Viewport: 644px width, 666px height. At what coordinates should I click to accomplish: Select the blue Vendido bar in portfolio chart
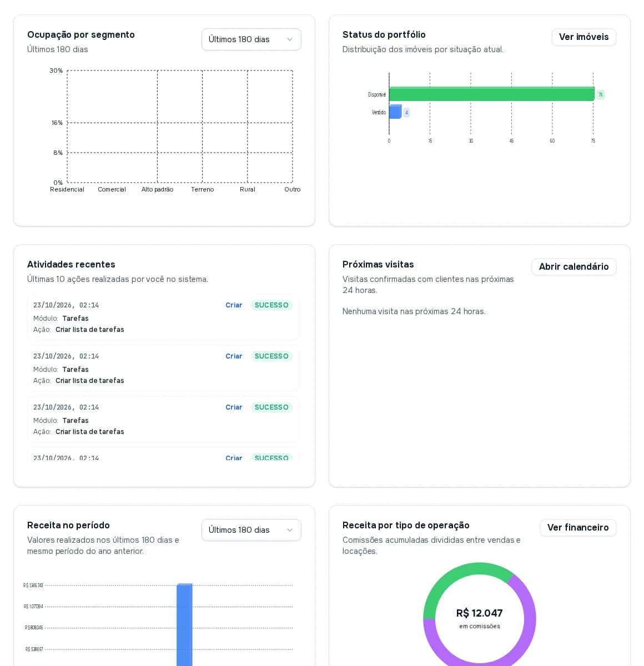point(395,112)
